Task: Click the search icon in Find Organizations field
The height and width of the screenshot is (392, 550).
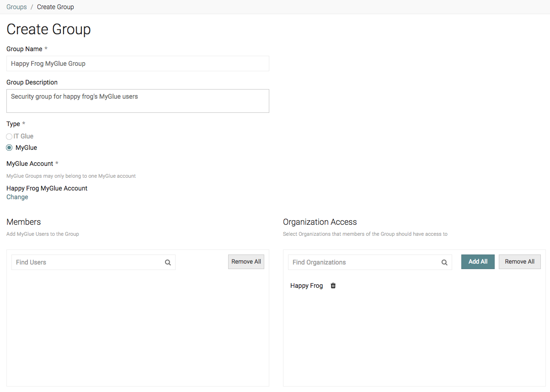Action: [x=444, y=262]
